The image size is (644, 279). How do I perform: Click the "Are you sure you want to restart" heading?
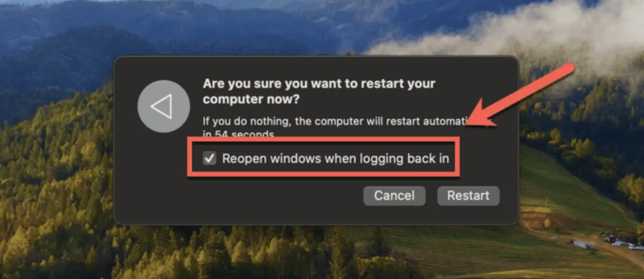319,83
